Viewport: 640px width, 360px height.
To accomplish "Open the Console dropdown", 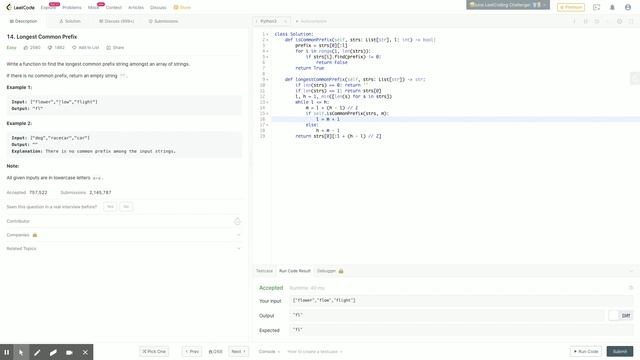I will [x=269, y=351].
